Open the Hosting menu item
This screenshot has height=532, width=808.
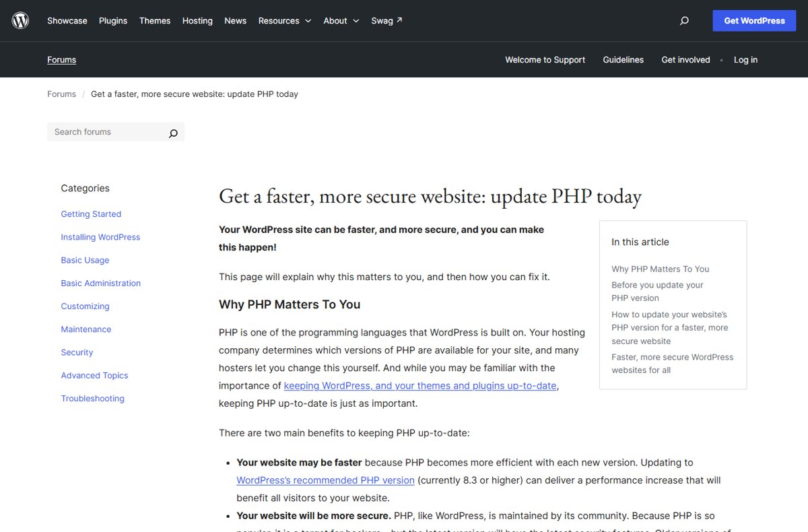tap(197, 21)
